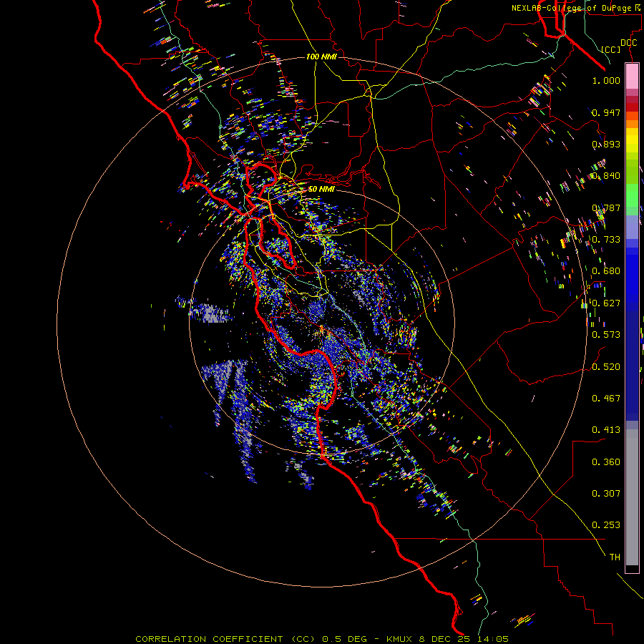This screenshot has width=644, height=644.
Task: Pick the pink top segment of the color bar
Action: tap(632, 77)
